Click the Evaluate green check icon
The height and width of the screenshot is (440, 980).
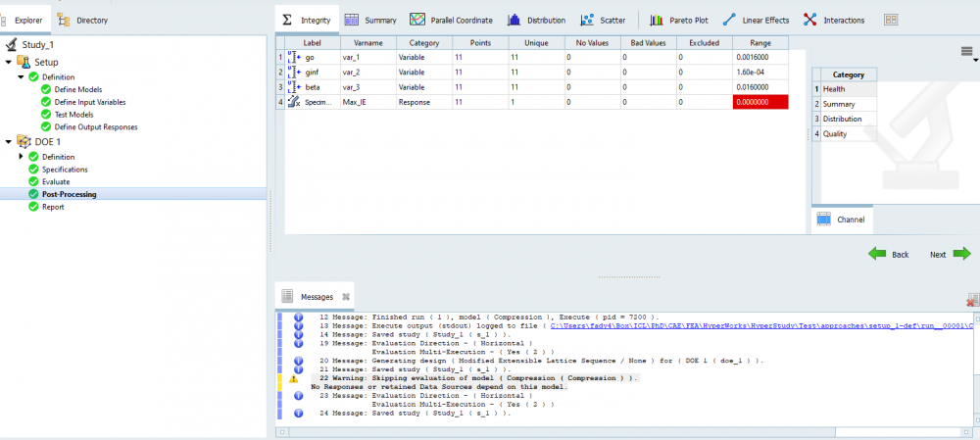[33, 182]
